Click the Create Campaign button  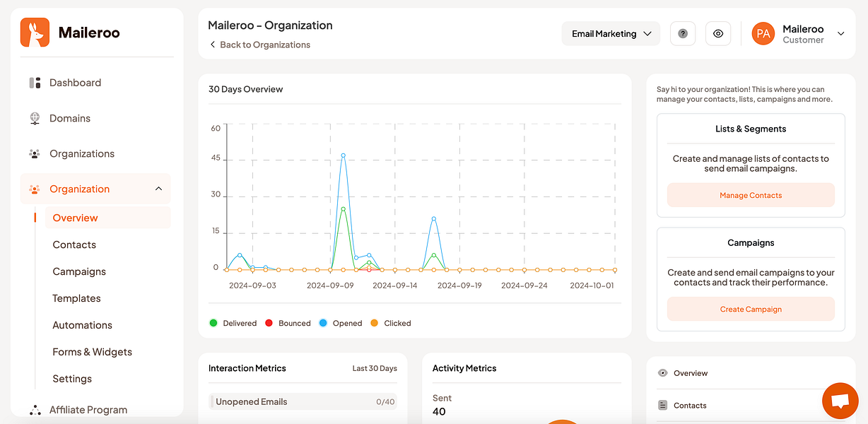[751, 309]
